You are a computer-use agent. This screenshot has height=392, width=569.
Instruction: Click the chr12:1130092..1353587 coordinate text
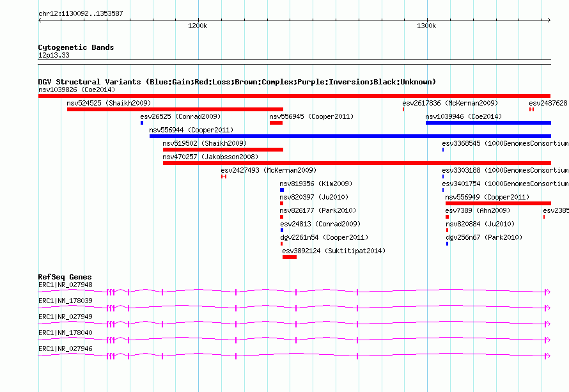(81, 13)
